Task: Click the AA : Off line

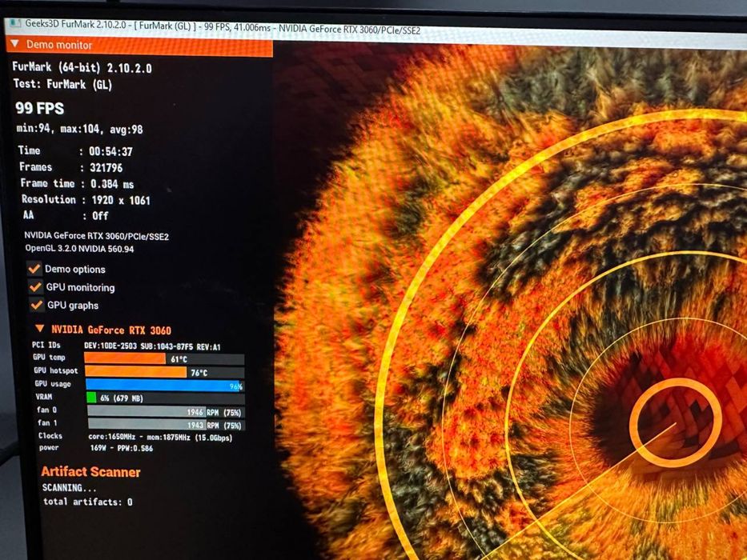Action: [66, 216]
